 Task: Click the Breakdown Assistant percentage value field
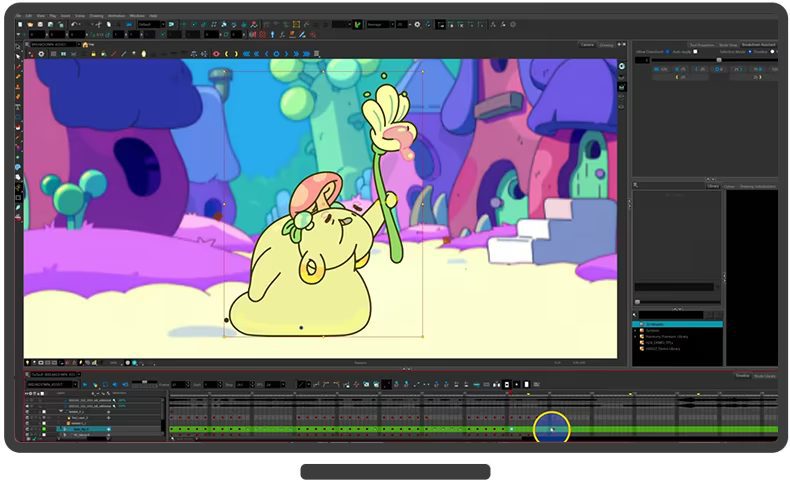point(642,60)
